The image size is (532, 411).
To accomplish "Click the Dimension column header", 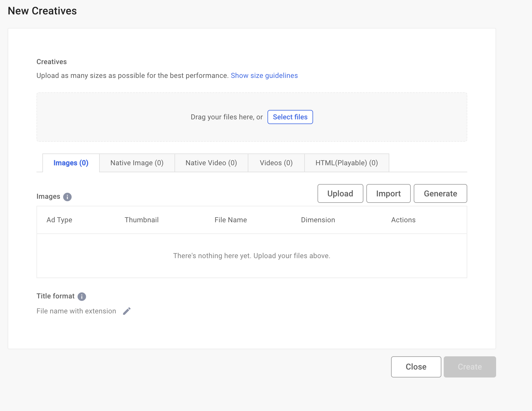I will tap(318, 220).
